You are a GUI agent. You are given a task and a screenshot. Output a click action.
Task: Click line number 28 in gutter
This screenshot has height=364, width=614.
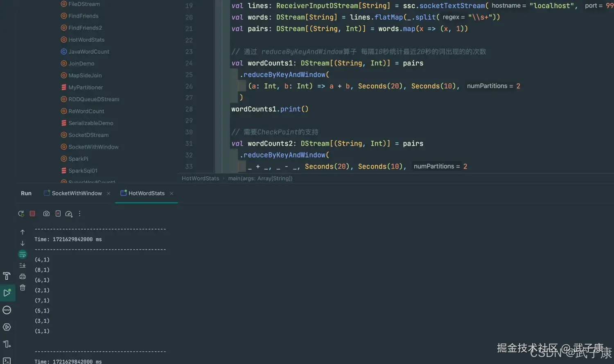189,109
